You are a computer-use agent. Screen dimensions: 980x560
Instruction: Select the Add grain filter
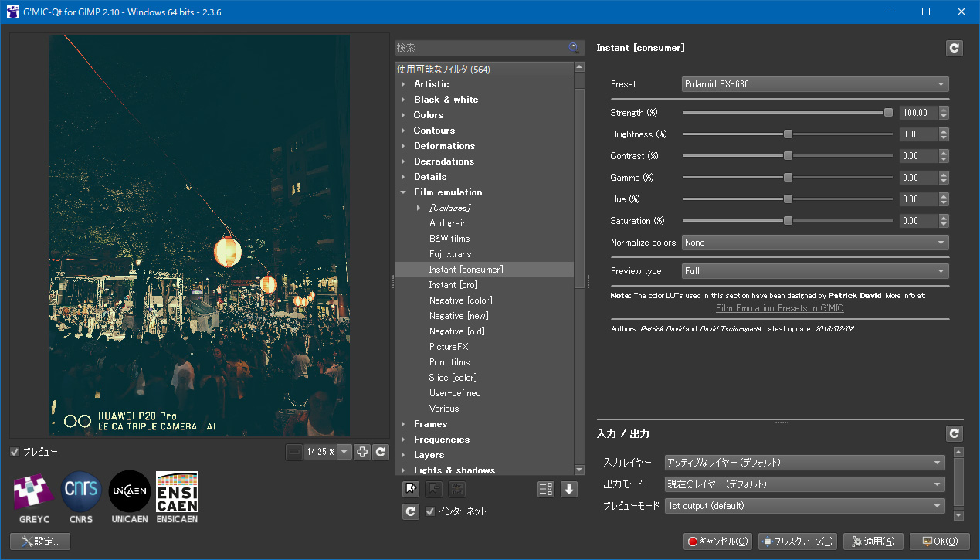[x=448, y=223]
